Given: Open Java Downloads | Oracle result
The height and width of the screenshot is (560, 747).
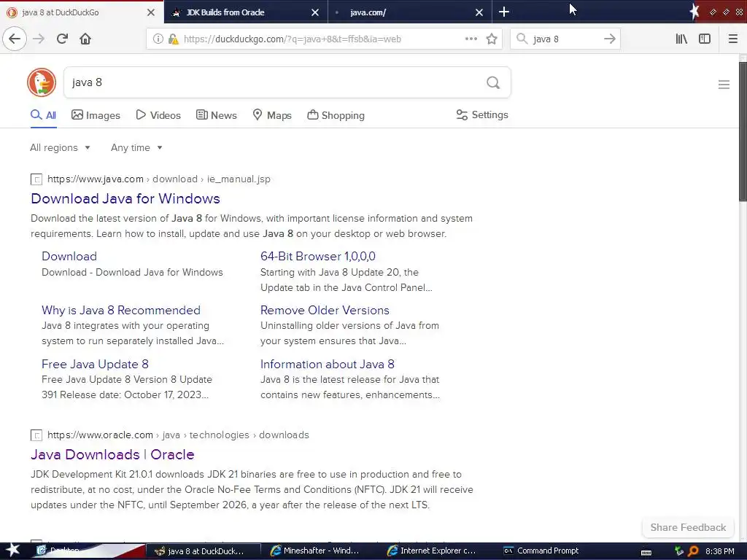Looking at the screenshot, I should 112,454.
